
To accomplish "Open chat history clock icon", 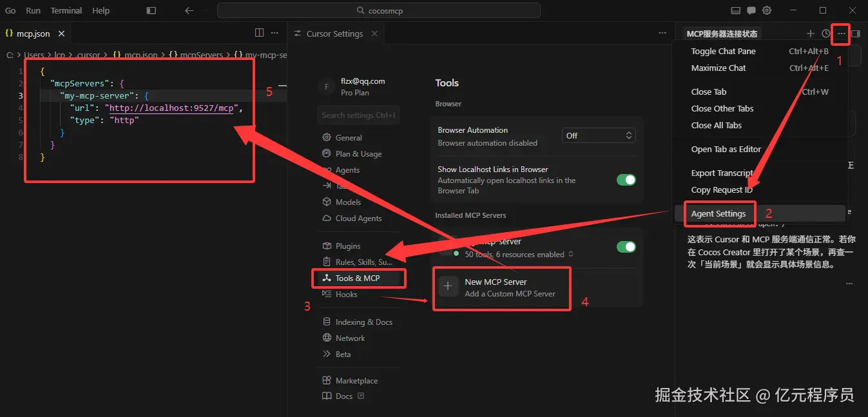I will 826,34.
